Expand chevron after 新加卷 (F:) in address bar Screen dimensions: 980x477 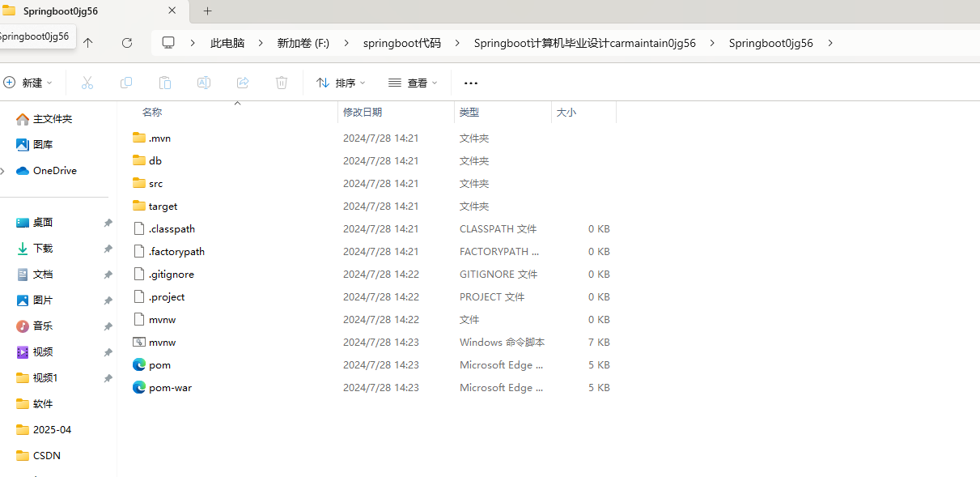[x=346, y=43]
